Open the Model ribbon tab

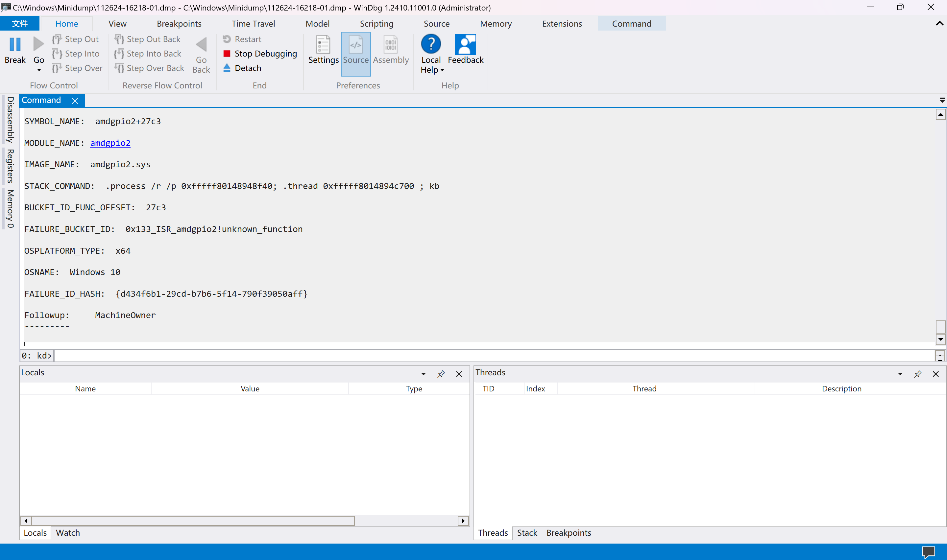pyautogui.click(x=317, y=24)
